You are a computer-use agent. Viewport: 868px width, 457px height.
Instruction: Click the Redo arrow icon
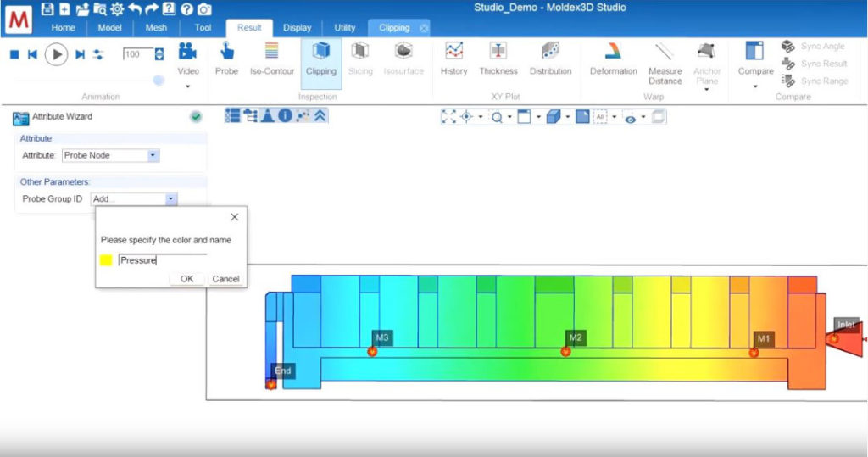tap(152, 8)
